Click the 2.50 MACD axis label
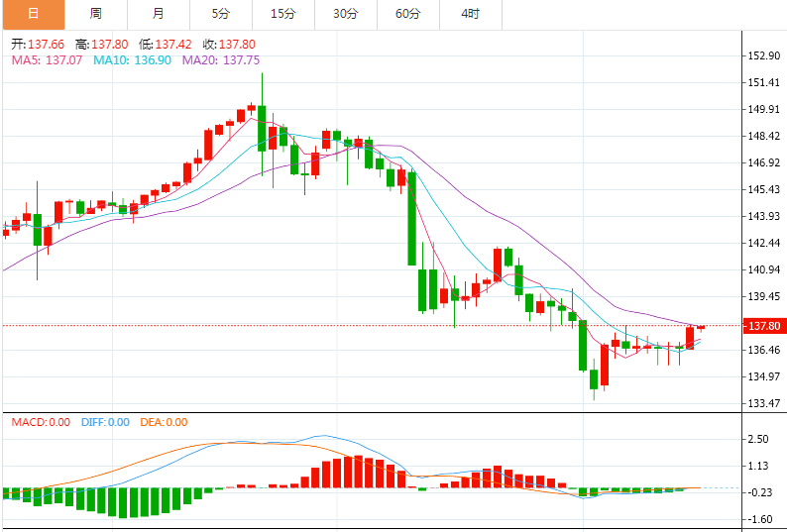The height and width of the screenshot is (532, 787). click(x=758, y=439)
